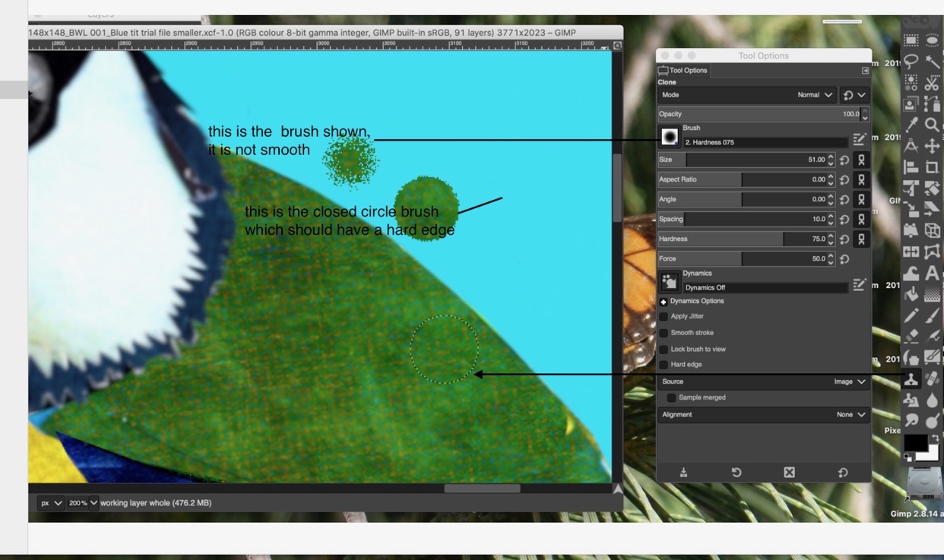
Task: Open the hard disk icon on the desktop
Action: coord(926,485)
